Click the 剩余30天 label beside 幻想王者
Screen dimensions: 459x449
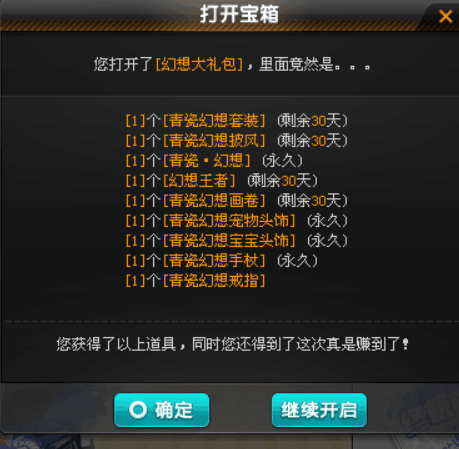pos(282,180)
